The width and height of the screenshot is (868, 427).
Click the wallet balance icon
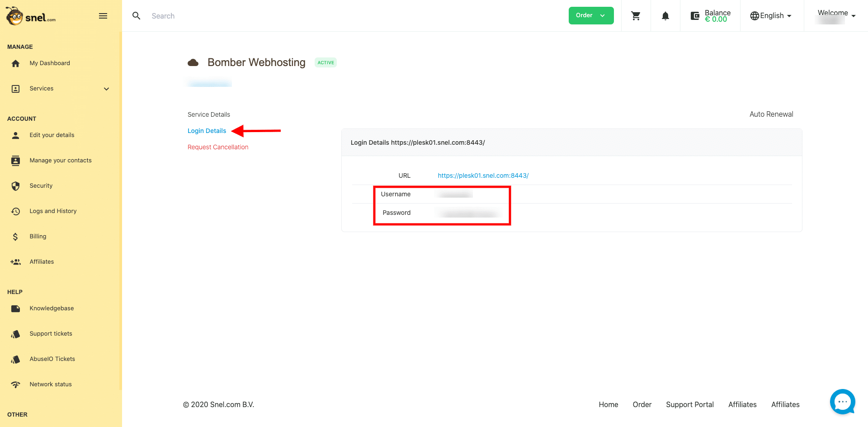[x=695, y=16]
